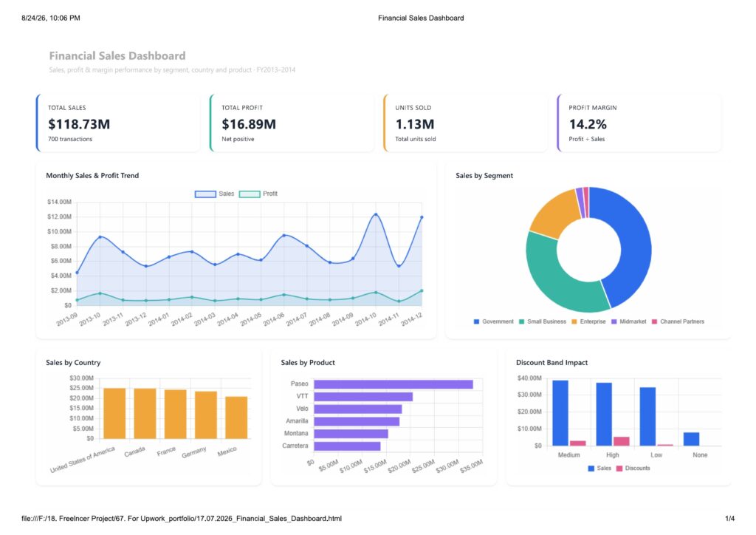756x535 pixels.
Task: Select the Profit Margin 14.2% card
Action: click(x=639, y=123)
